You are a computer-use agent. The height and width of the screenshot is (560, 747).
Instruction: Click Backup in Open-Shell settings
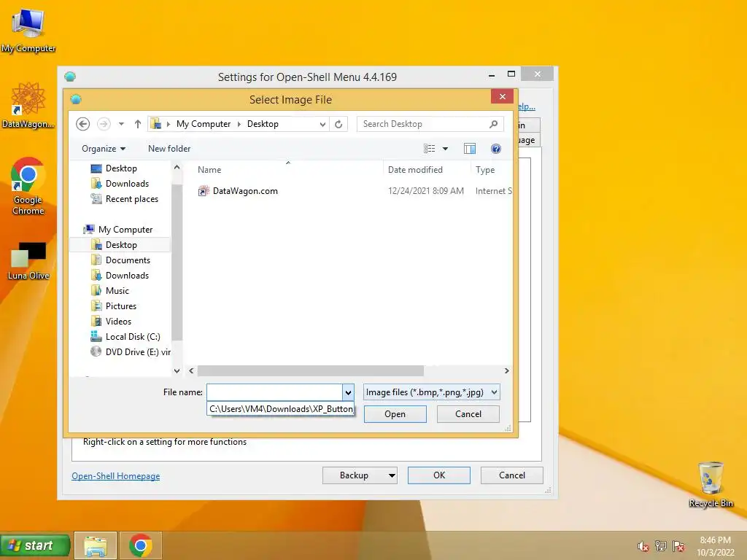(354, 475)
